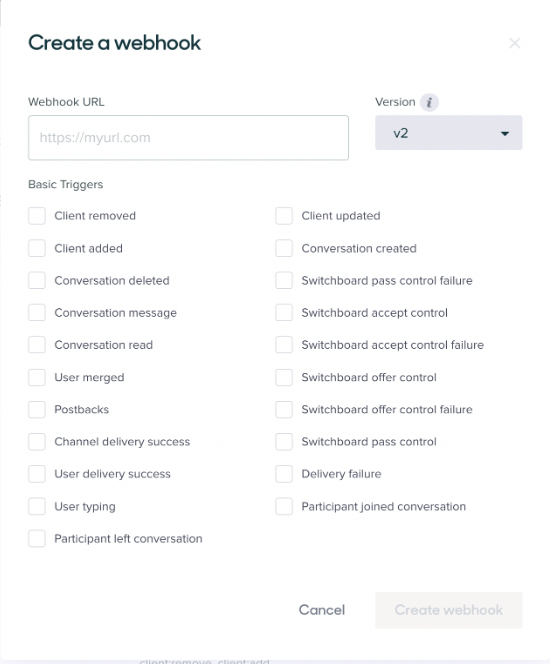550x664 pixels.
Task: Tick the User merged checkbox
Action: click(x=37, y=377)
